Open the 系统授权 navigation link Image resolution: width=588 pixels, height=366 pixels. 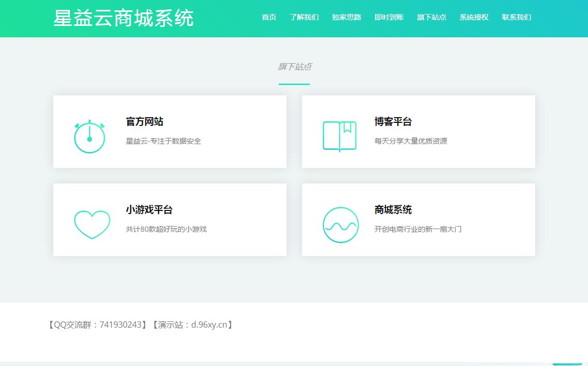pos(474,17)
